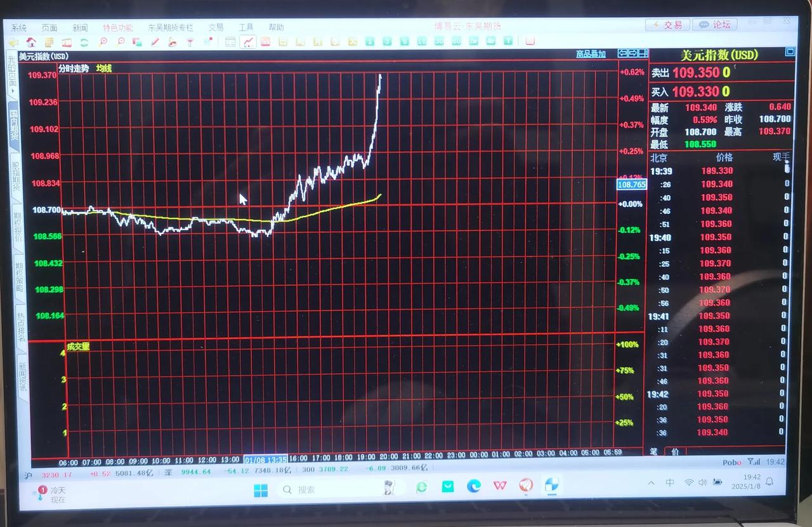Select the 价 tab below tick list
Image resolution: width=812 pixels, height=527 pixels.
coord(674,451)
